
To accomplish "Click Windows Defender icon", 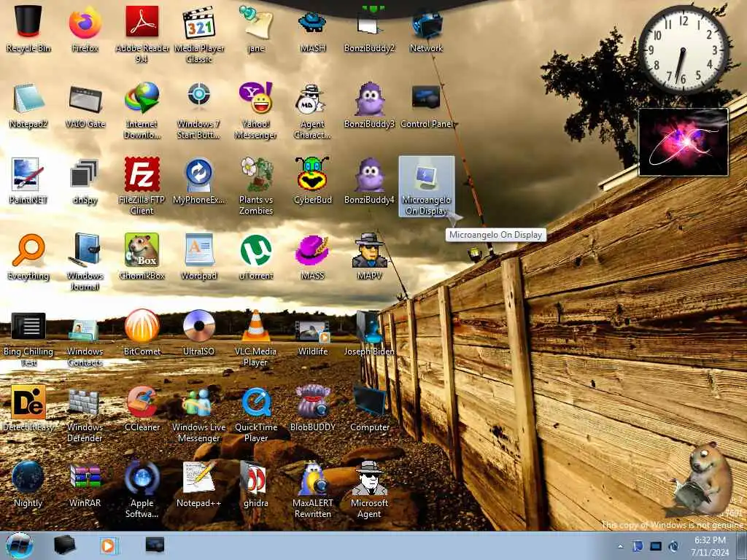I will coord(85,413).
